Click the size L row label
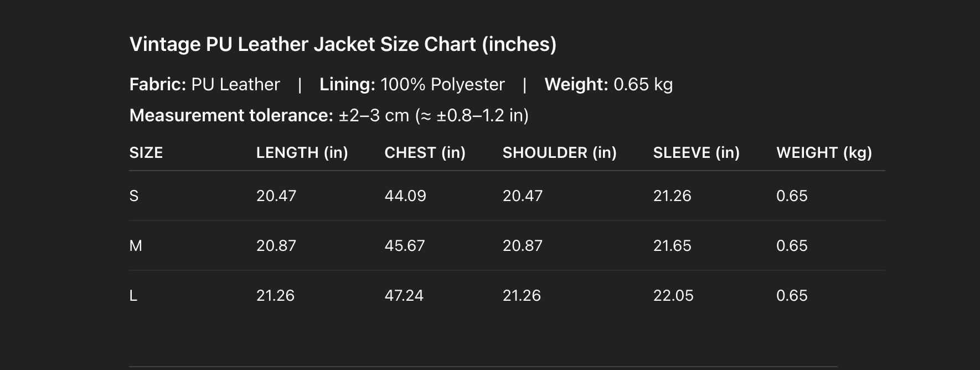The width and height of the screenshot is (980, 370). click(133, 296)
